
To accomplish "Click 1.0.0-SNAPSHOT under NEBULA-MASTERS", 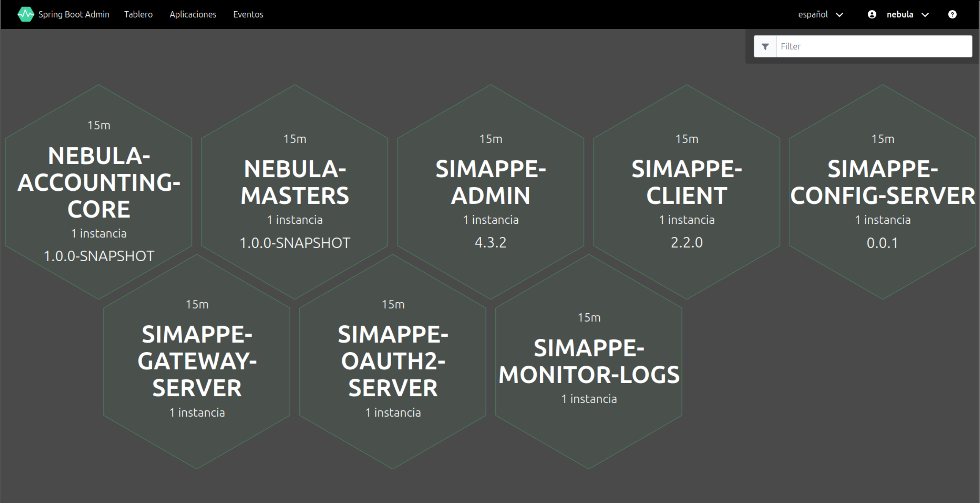I will [x=295, y=243].
